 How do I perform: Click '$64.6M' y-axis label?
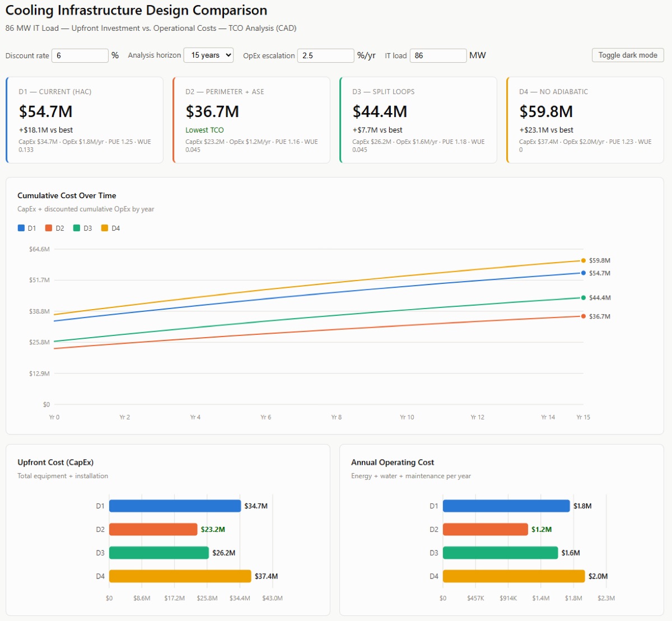point(39,249)
